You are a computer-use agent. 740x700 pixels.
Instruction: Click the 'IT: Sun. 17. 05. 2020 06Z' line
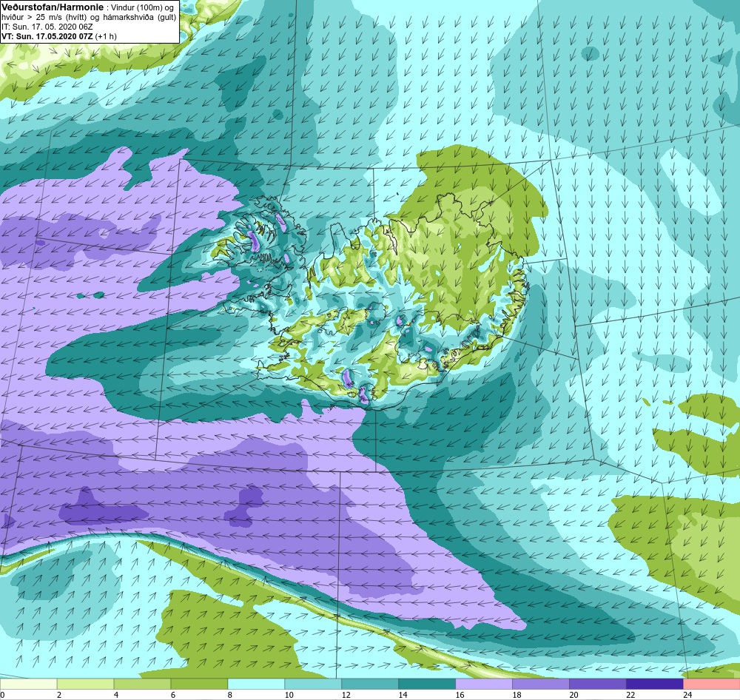pos(47,27)
